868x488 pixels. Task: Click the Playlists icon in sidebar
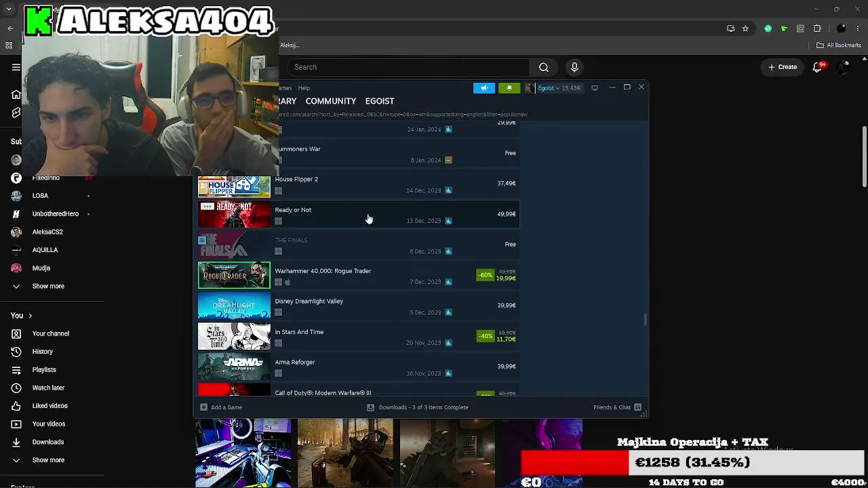tap(16, 370)
